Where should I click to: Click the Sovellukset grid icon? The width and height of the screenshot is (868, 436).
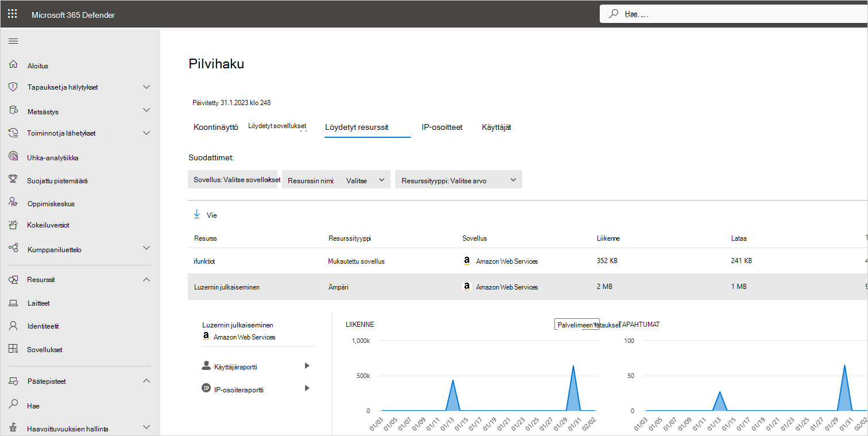14,349
